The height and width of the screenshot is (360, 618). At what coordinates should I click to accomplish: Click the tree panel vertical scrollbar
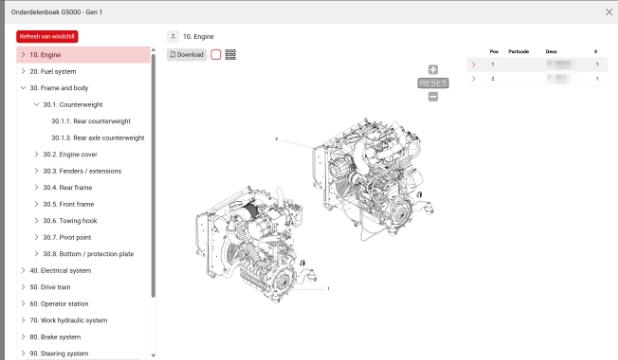153,175
